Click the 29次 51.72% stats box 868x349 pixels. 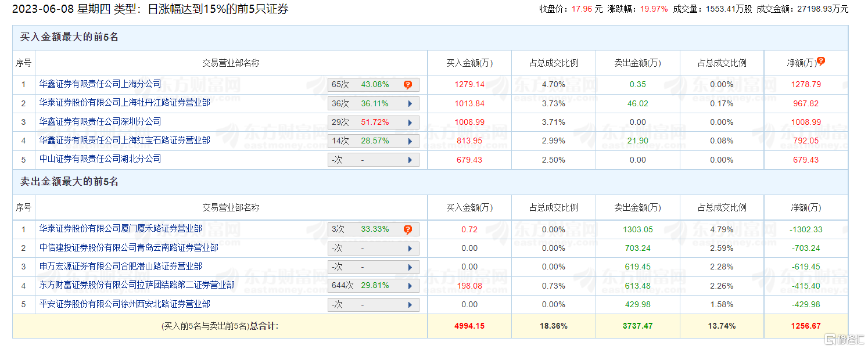(374, 123)
